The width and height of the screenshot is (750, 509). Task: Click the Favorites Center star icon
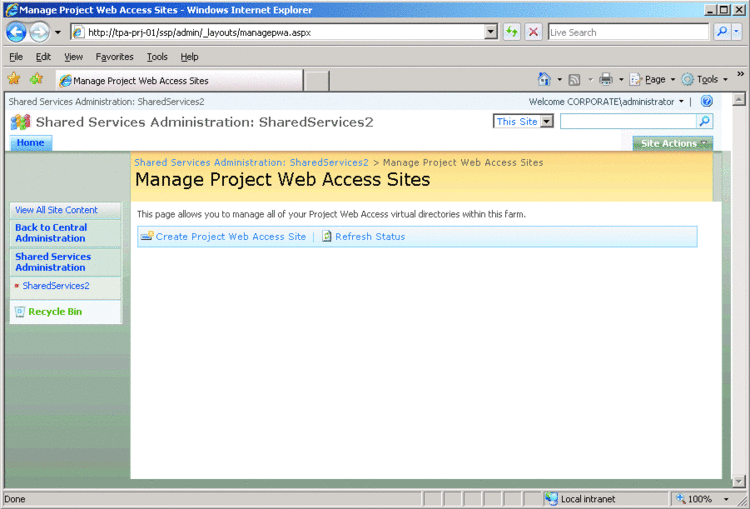[x=14, y=78]
